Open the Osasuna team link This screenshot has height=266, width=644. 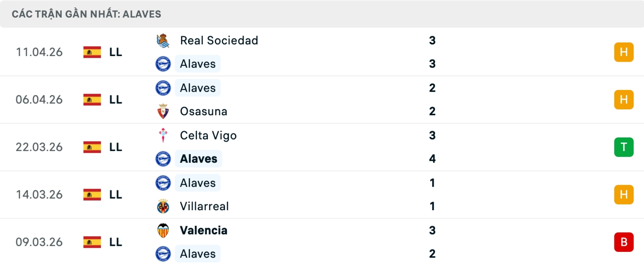pos(204,112)
